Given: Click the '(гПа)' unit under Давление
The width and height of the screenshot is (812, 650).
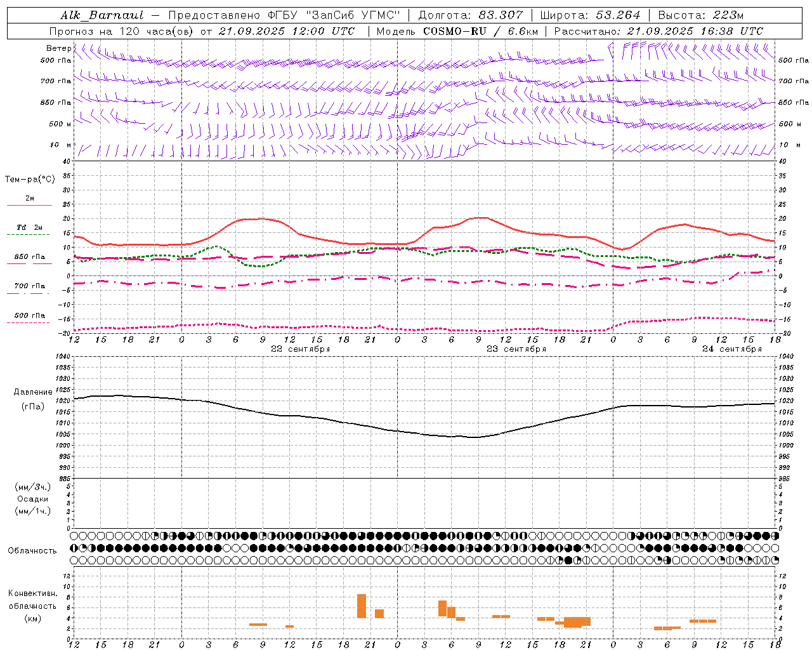Looking at the screenshot, I should 32,407.
